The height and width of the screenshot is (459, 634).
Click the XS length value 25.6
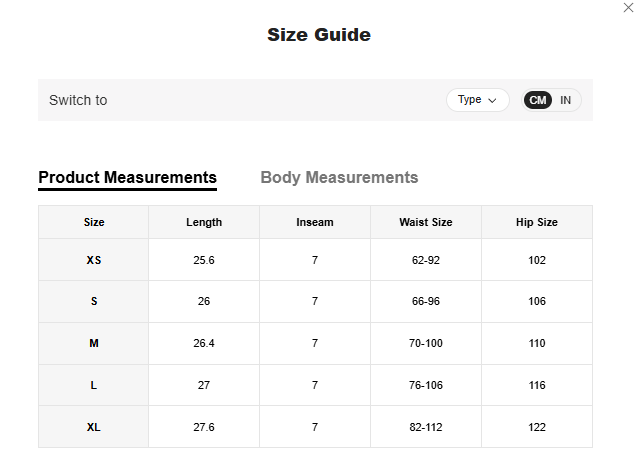[204, 260]
